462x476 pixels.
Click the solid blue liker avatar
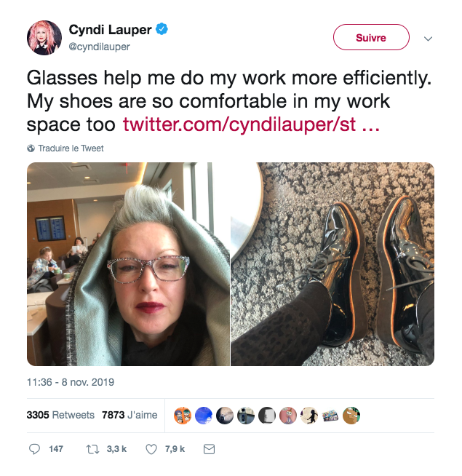(x=204, y=416)
